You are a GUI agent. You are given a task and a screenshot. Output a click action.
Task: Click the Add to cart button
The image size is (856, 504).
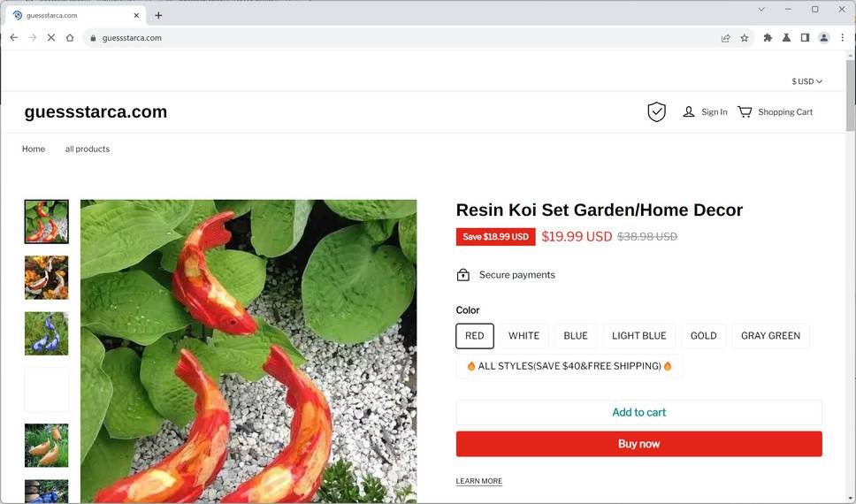(638, 412)
